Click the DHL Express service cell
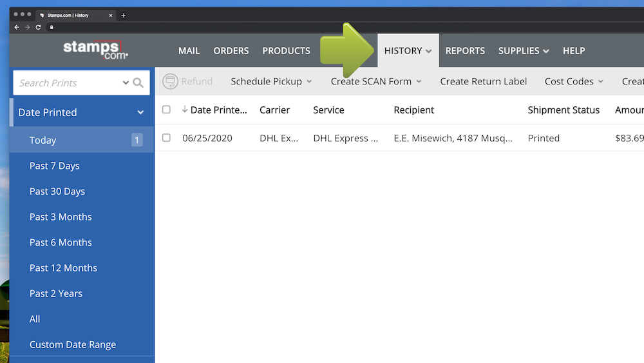Image resolution: width=644 pixels, height=363 pixels. 345,138
